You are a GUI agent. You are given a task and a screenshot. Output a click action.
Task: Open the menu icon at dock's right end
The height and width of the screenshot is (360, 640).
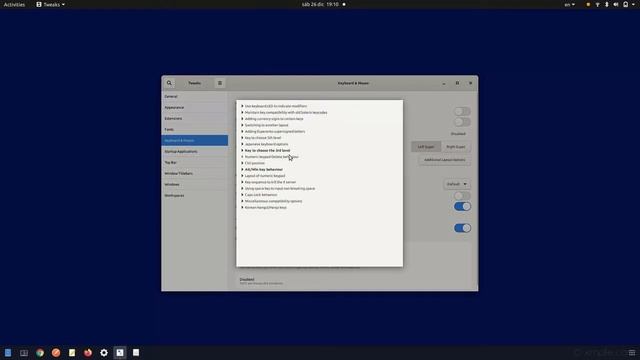[632, 353]
